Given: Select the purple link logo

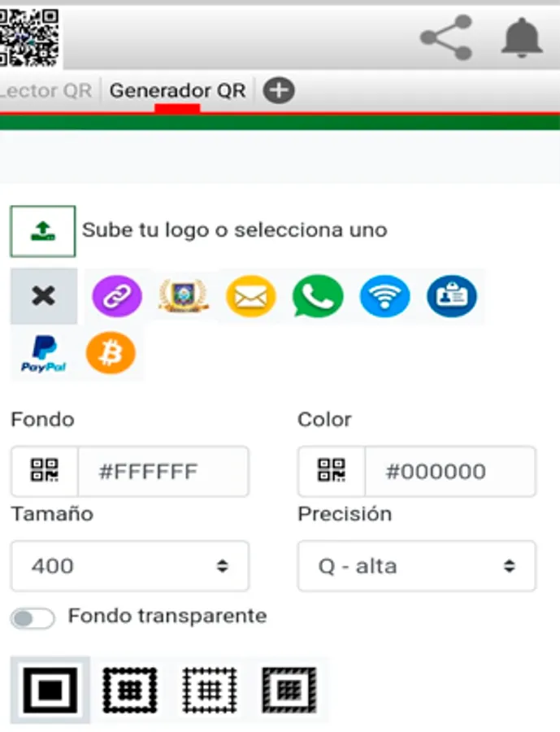Looking at the screenshot, I should coord(117,296).
